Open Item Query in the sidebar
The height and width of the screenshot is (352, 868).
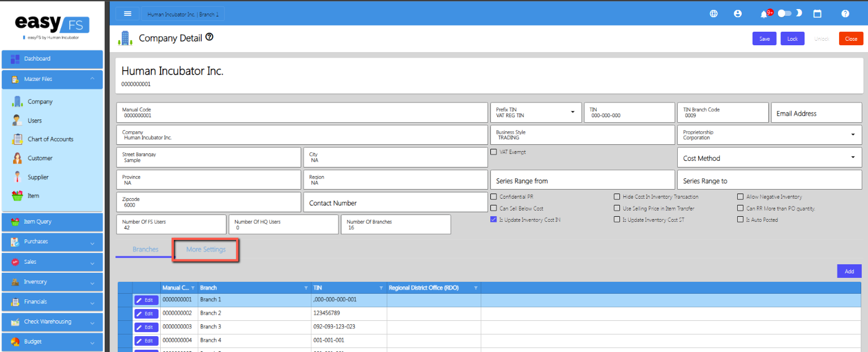click(52, 222)
